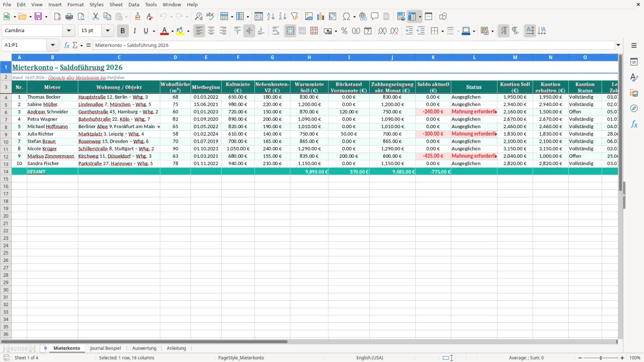The width and height of the screenshot is (644, 362).
Task: Format as percent
Action: 344,31
